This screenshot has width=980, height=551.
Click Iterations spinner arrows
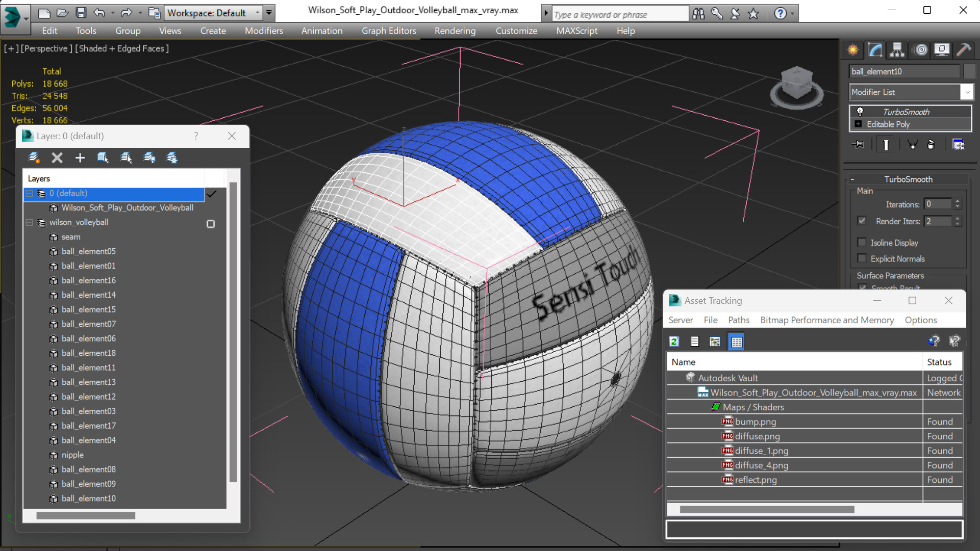click(958, 204)
